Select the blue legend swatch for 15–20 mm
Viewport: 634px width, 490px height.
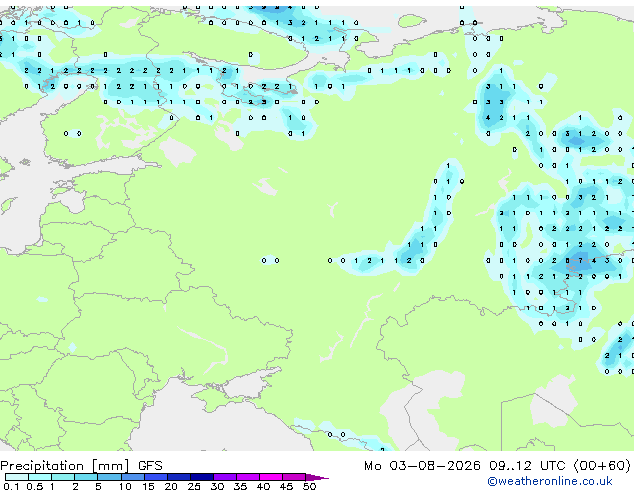(x=155, y=477)
